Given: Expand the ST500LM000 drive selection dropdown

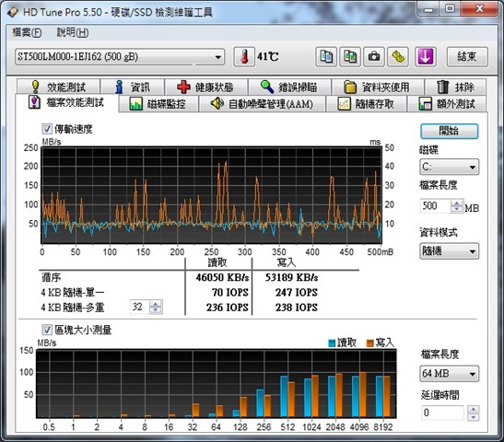Looking at the screenshot, I should 120,57.
